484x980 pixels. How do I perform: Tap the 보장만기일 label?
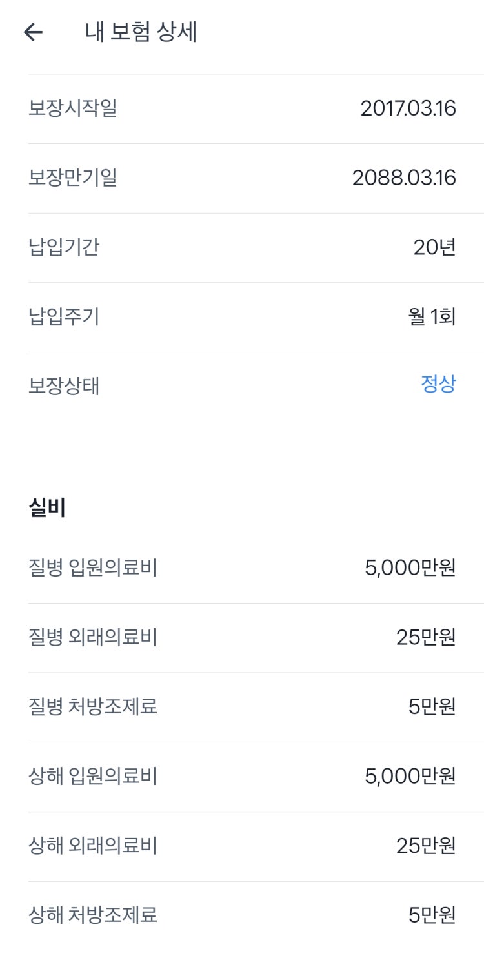click(72, 178)
